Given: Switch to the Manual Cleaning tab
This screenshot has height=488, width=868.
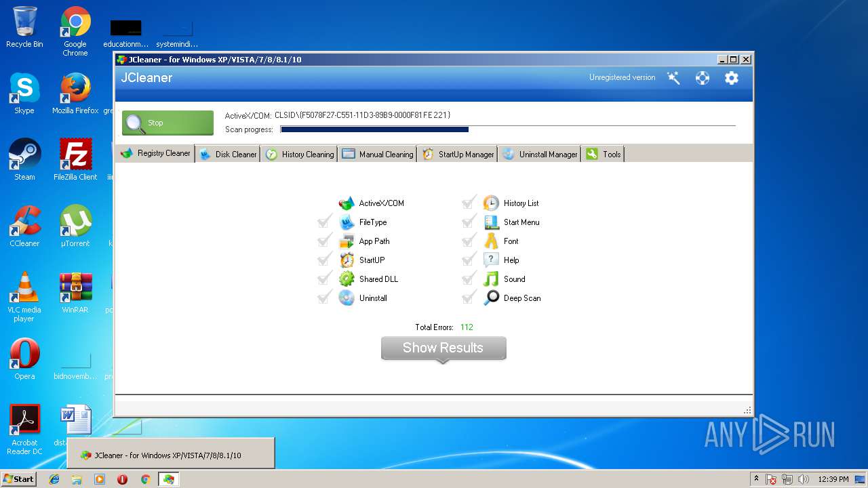Looking at the screenshot, I should coord(378,155).
